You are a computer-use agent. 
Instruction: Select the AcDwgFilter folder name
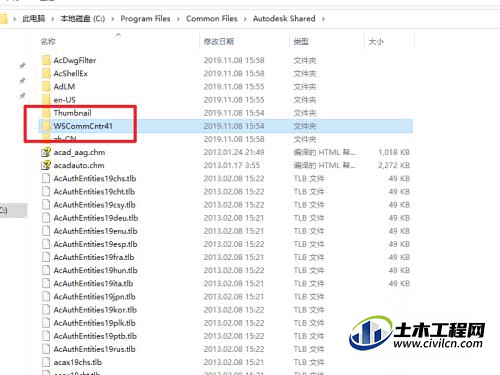point(75,60)
